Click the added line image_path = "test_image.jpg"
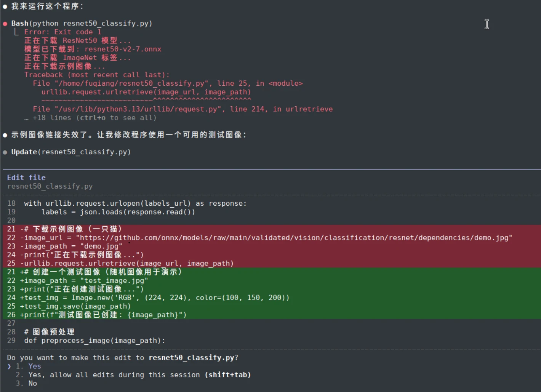This screenshot has width=541, height=392. click(272, 280)
